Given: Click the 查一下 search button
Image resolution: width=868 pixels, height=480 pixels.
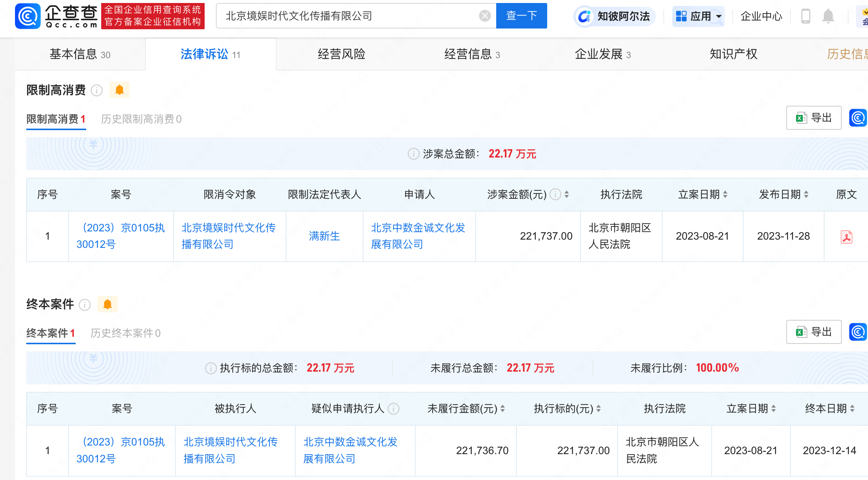Looking at the screenshot, I should tap(521, 16).
